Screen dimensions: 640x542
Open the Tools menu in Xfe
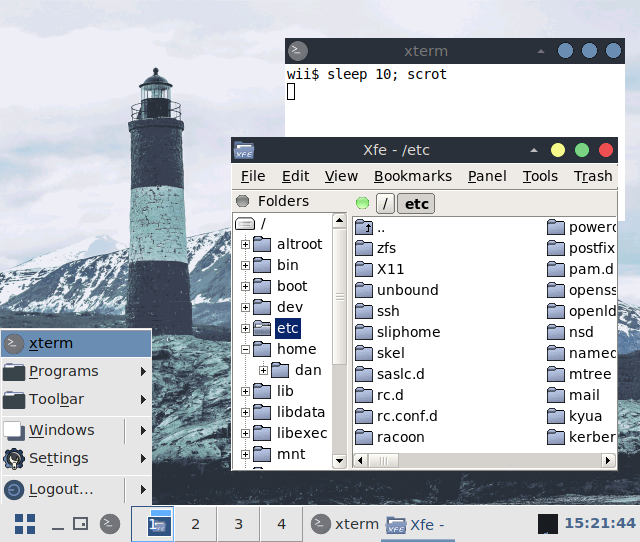[x=540, y=176]
